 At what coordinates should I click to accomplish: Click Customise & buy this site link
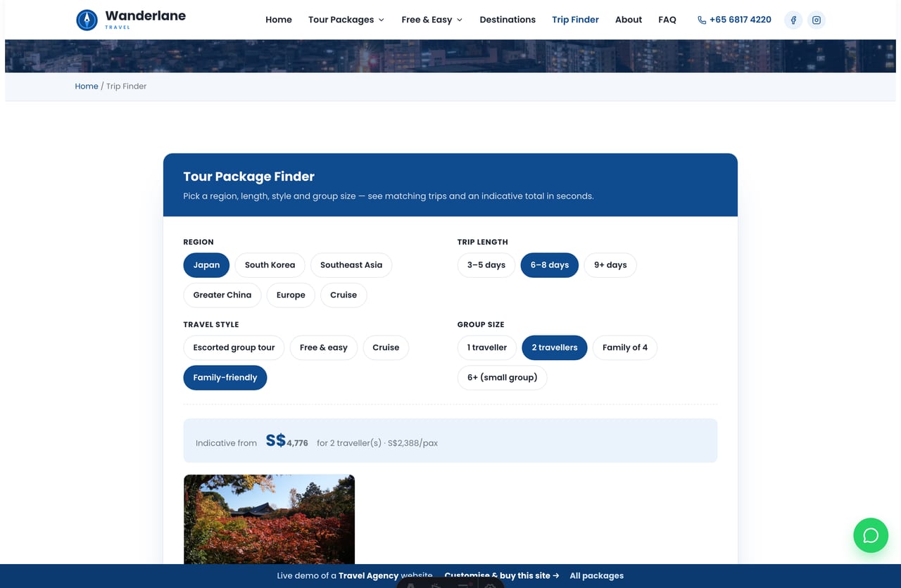tap(502, 575)
